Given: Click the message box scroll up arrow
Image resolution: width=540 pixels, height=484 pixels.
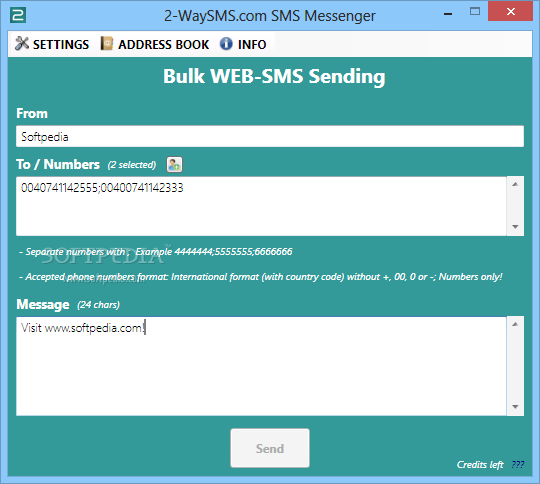Looking at the screenshot, I should pyautogui.click(x=515, y=324).
